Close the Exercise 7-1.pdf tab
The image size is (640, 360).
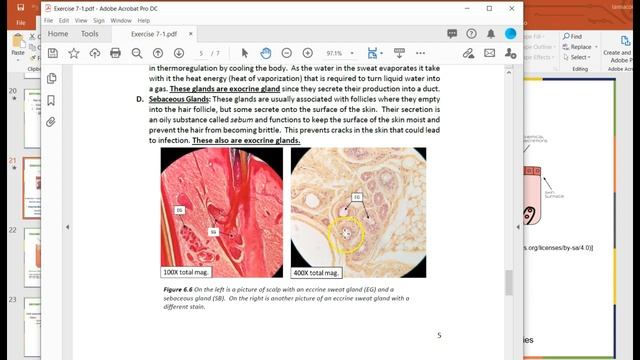point(190,34)
